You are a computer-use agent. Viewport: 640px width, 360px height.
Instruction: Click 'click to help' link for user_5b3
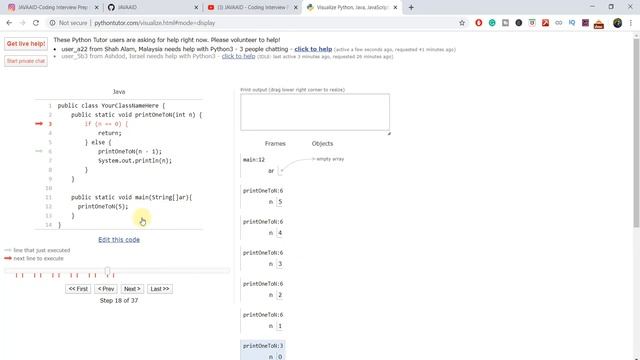click(x=238, y=56)
